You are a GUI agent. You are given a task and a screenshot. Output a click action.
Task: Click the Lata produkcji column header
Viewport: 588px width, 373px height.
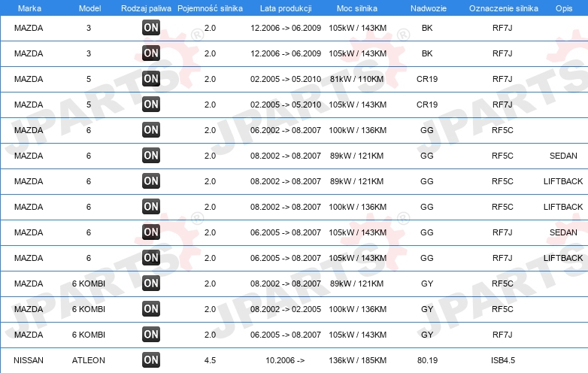pos(286,8)
